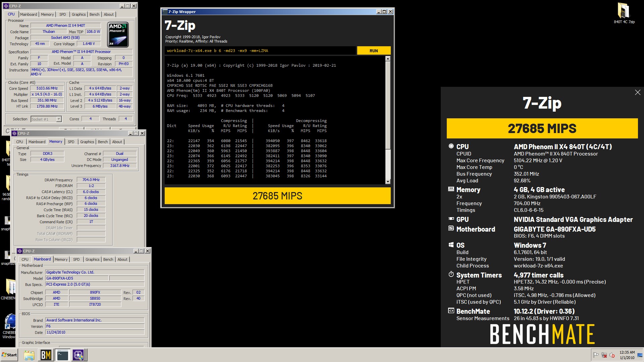644x362 pixels.
Task: Click the BENCHMATE logo at panel bottom
Action: click(542, 334)
